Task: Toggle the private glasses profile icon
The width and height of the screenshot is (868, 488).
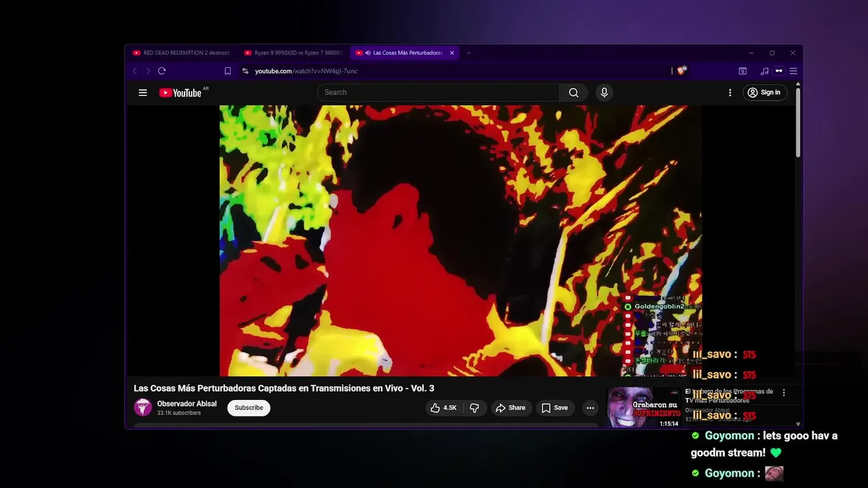Action: click(779, 71)
